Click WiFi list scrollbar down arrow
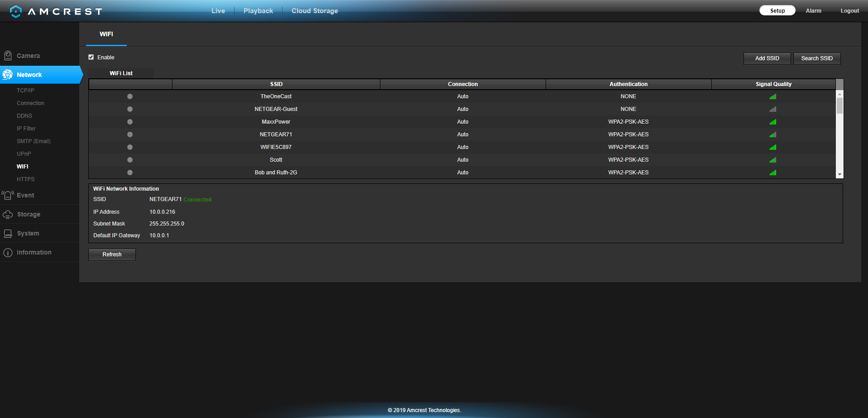This screenshot has width=868, height=418. [x=839, y=174]
